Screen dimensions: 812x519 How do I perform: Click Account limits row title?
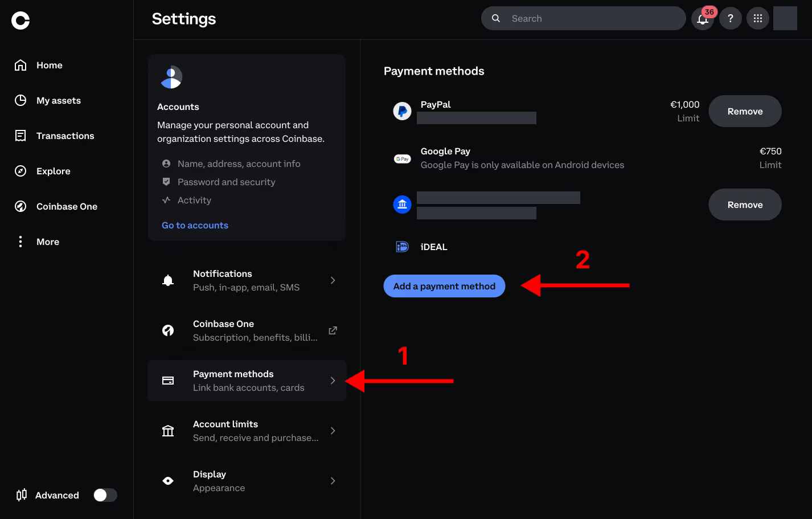[225, 424]
